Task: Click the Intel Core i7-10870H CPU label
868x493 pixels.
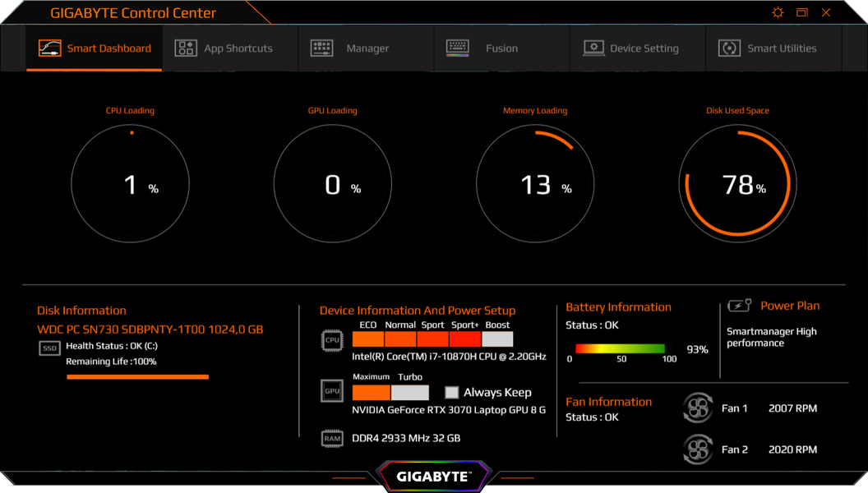Action: pyautogui.click(x=449, y=357)
